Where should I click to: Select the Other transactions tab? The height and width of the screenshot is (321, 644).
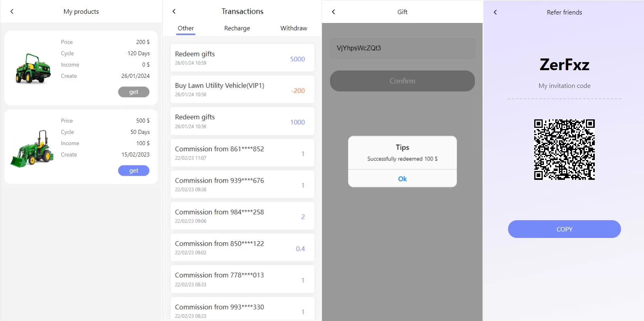[x=186, y=28]
